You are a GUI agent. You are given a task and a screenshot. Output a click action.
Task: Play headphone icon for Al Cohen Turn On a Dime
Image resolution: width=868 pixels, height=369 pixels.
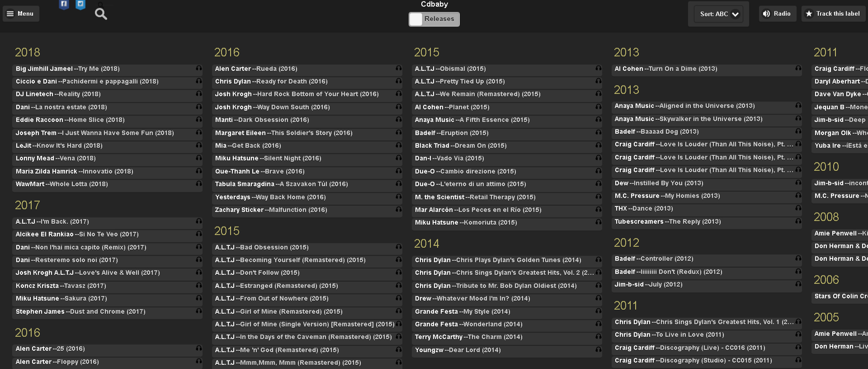click(x=798, y=68)
